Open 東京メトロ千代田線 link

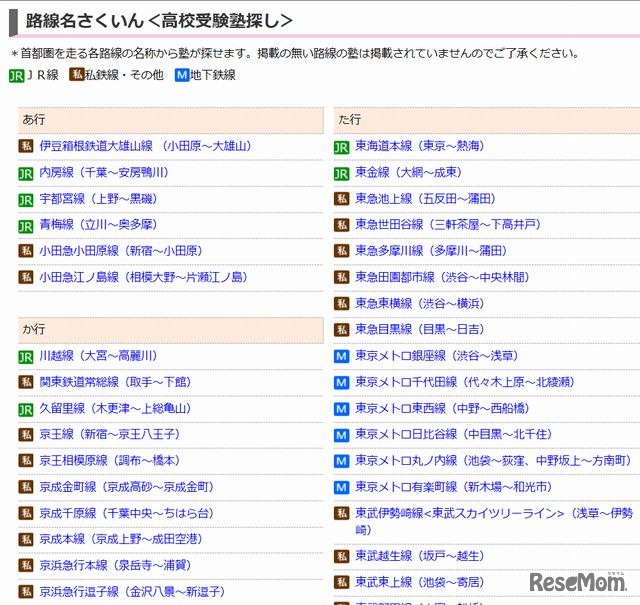pos(465,382)
